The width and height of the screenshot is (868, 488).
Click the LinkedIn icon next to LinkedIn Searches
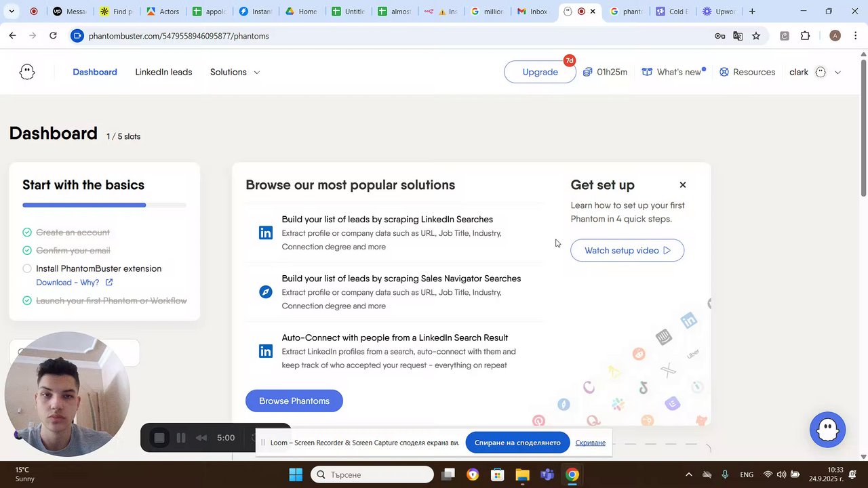point(266,233)
